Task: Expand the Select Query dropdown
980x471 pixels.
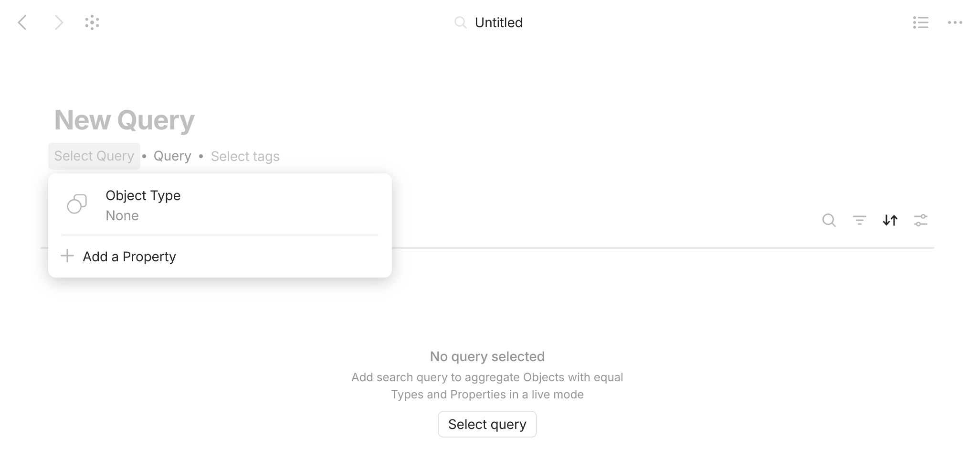Action: [94, 156]
